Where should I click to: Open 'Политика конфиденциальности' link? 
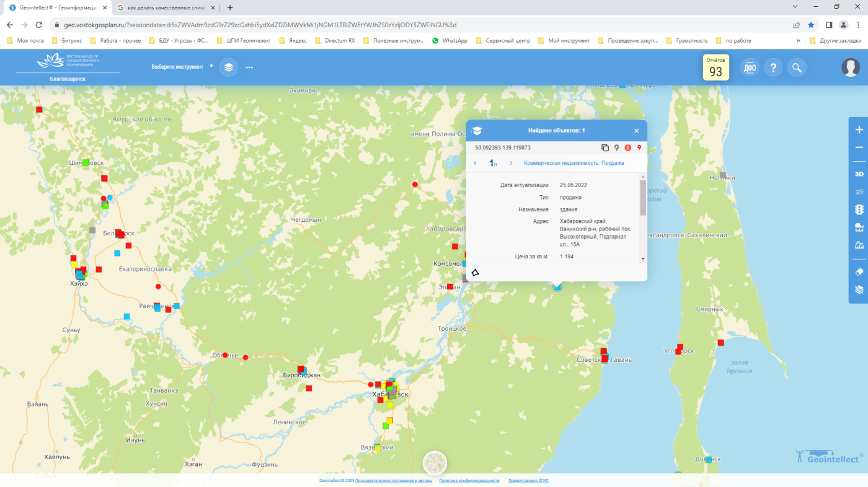(469, 481)
